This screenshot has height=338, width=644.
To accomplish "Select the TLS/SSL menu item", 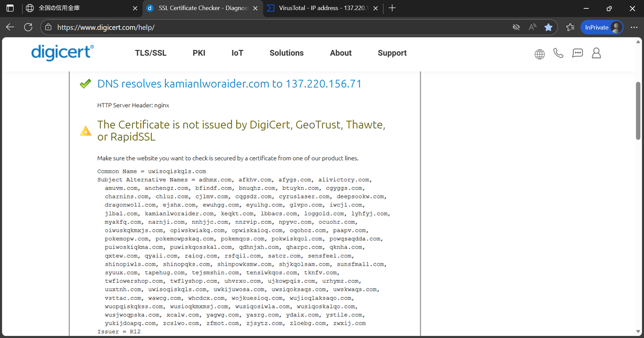I will tap(151, 53).
